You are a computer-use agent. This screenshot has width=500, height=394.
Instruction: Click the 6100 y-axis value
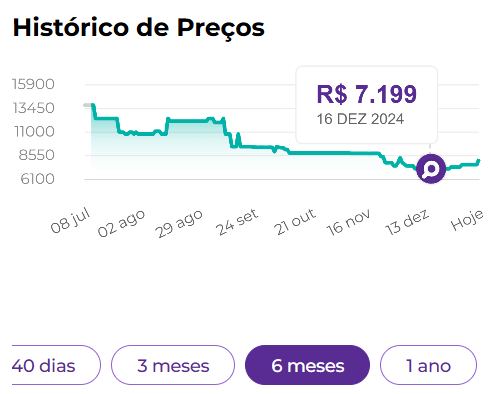click(x=38, y=179)
